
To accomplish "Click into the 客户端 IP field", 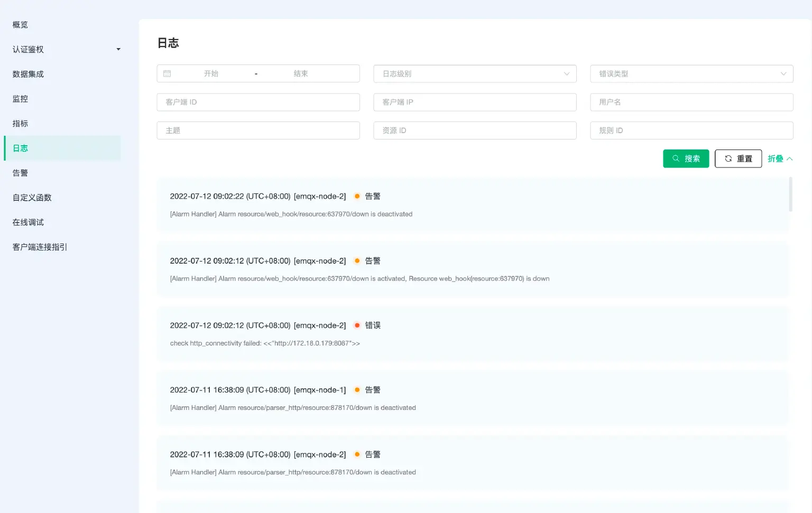I will (474, 102).
